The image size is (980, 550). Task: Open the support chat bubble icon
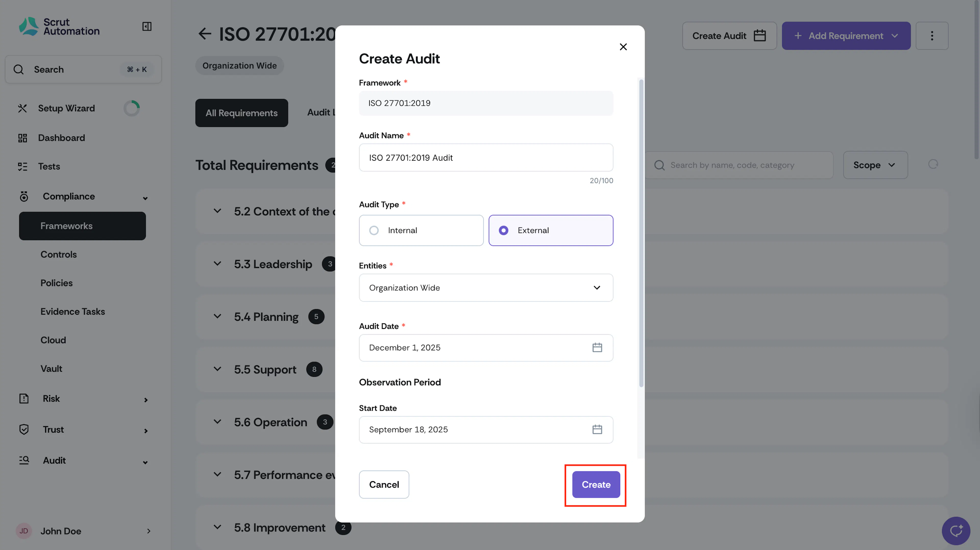click(956, 531)
